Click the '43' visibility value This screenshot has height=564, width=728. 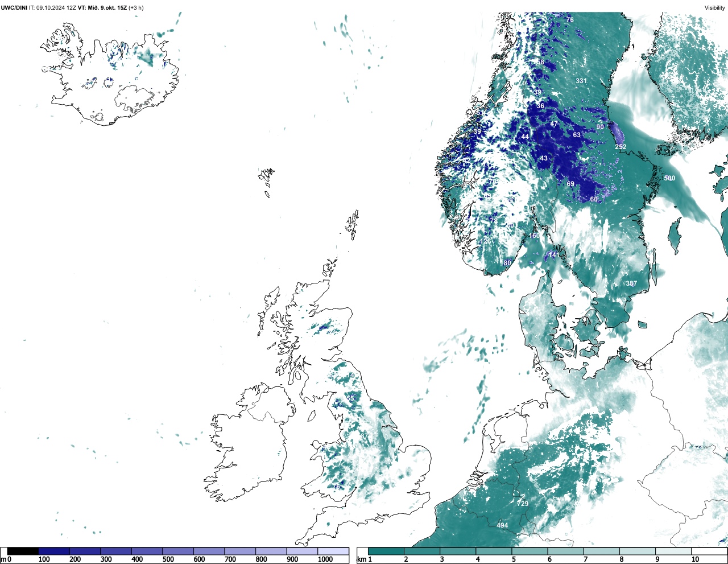[544, 158]
